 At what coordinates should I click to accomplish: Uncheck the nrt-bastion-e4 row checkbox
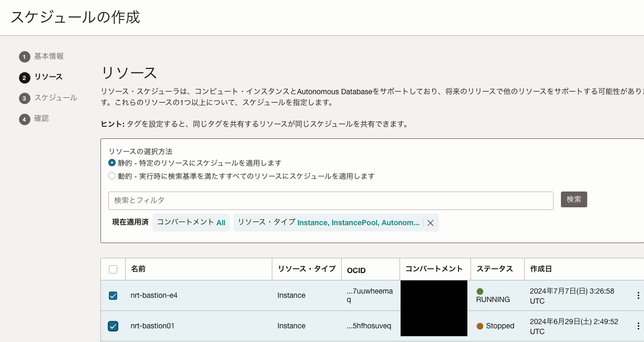113,295
